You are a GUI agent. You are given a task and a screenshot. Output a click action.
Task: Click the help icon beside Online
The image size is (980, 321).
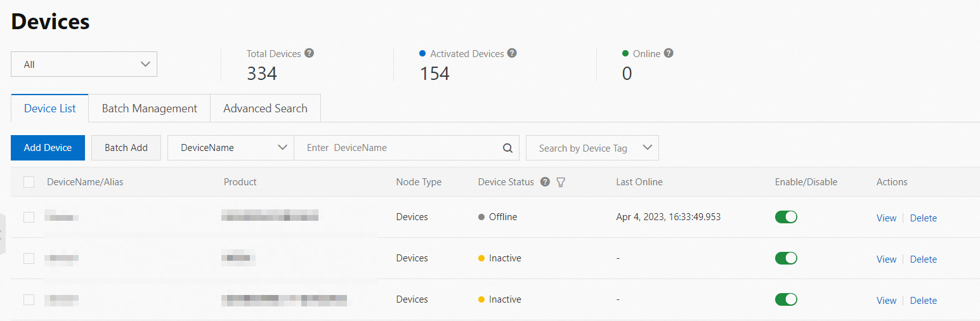(669, 53)
